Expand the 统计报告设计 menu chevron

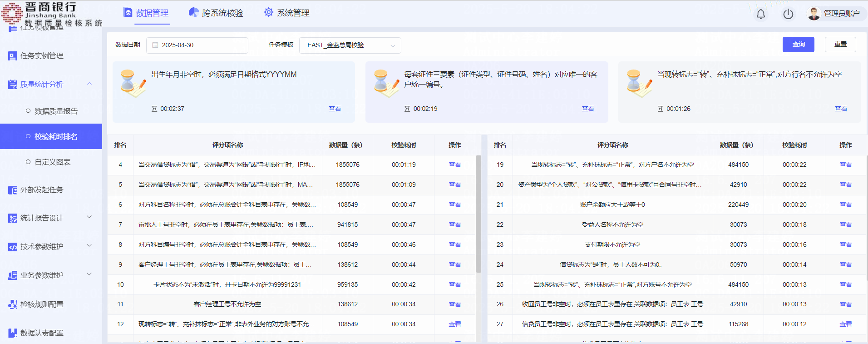tap(89, 217)
